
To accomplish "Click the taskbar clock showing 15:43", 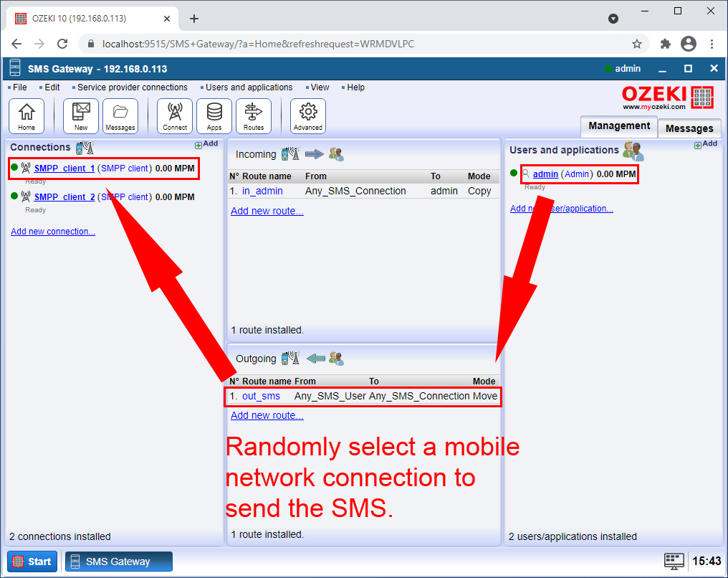I will (x=707, y=562).
